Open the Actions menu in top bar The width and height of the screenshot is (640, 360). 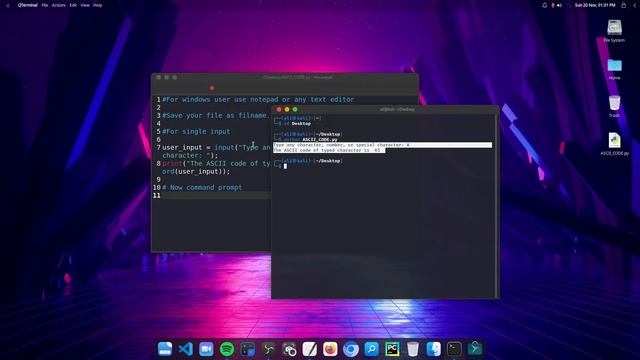[59, 5]
